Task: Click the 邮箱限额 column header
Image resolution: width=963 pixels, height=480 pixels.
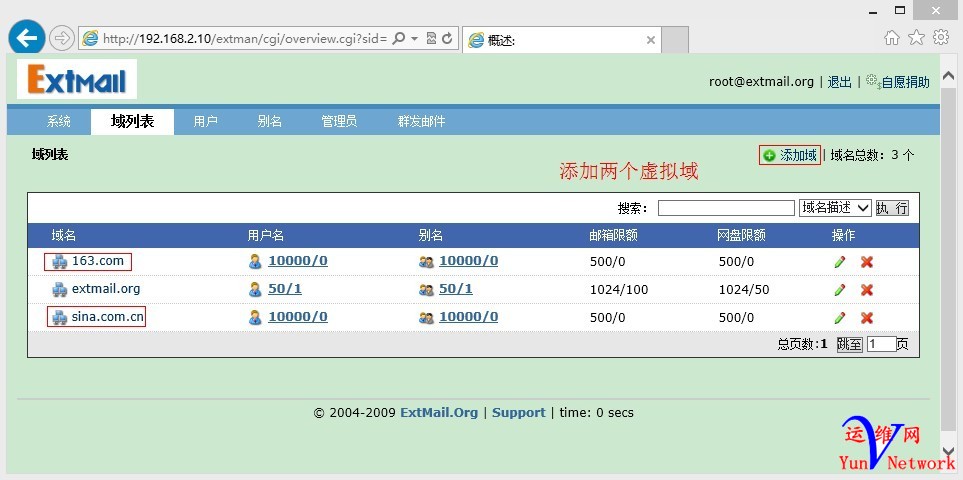Action: 613,236
